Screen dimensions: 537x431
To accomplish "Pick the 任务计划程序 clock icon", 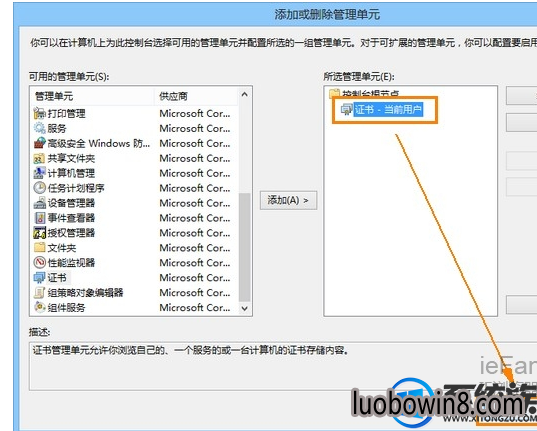I will pyautogui.click(x=39, y=188).
